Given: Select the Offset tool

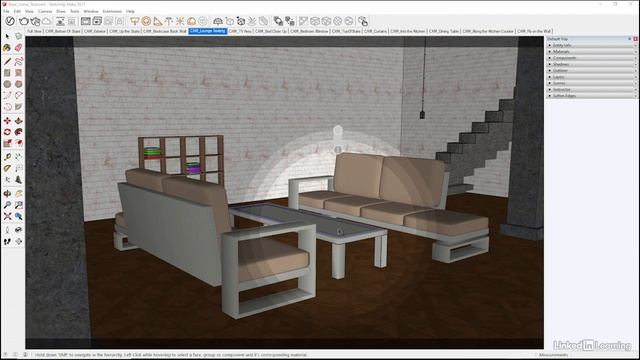Looking at the screenshot, I should click(x=18, y=143).
